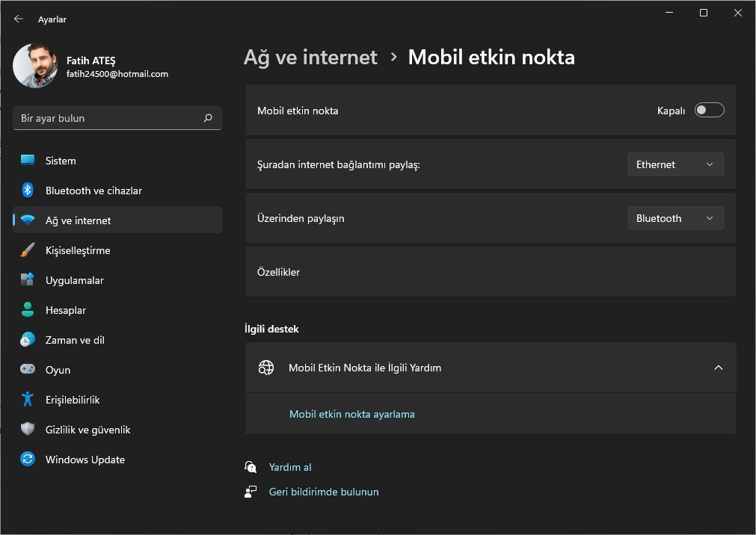Viewport: 756px width, 535px height.
Task: Open Hesaplar settings icon
Action: 27,309
